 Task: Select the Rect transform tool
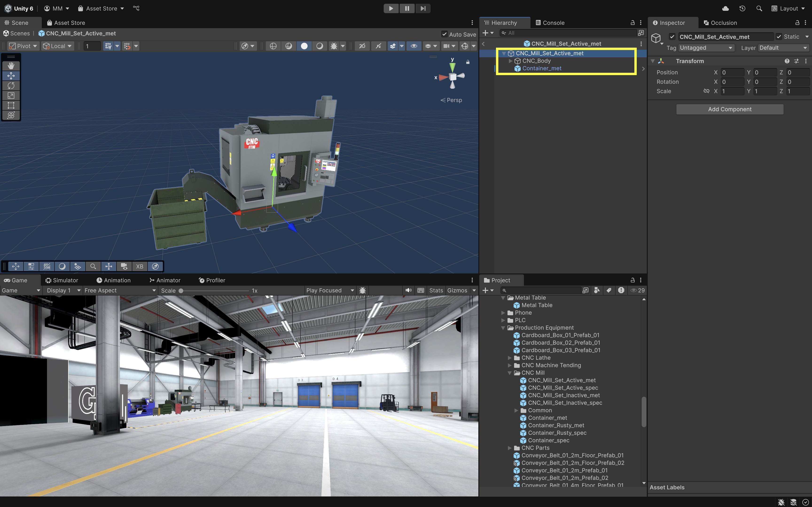tap(11, 105)
